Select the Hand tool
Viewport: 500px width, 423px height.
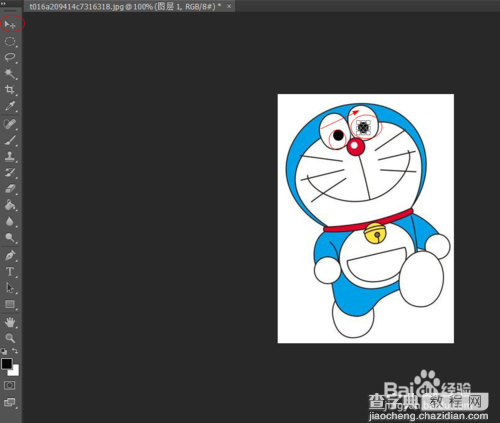(10, 322)
